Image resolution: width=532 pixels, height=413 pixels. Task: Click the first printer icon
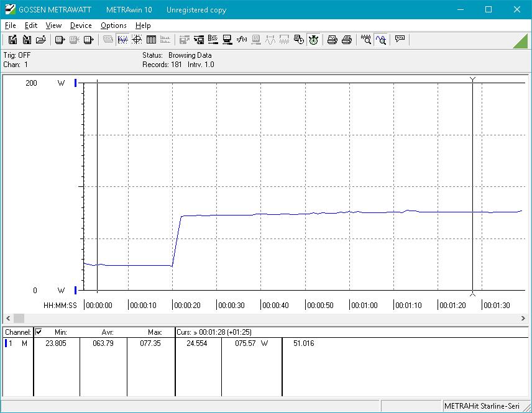pyautogui.click(x=332, y=40)
